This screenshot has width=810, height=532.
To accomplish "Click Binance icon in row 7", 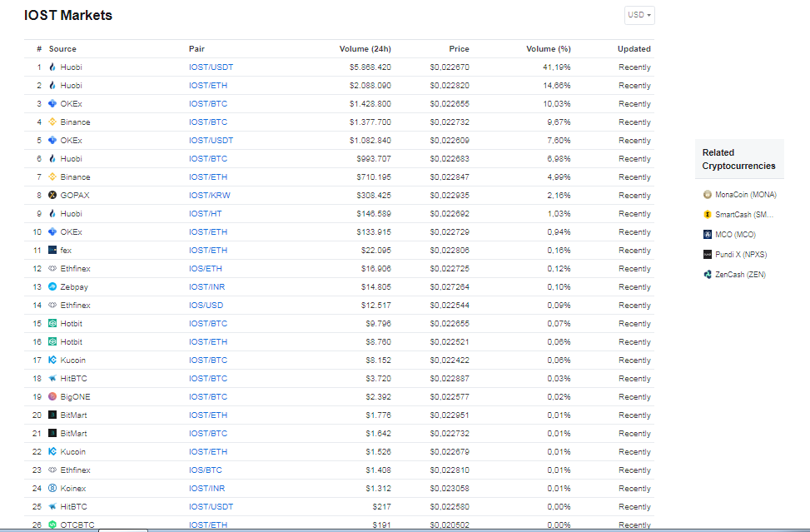I will 52,177.
